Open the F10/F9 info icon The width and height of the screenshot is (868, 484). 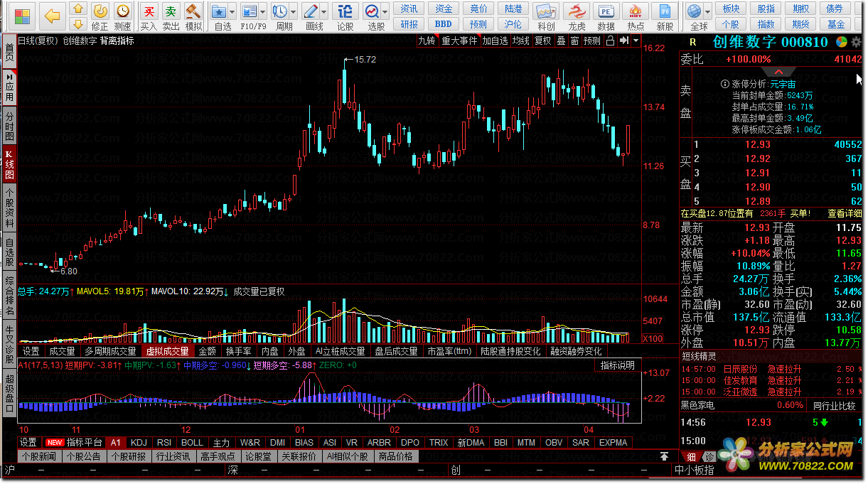(250, 12)
